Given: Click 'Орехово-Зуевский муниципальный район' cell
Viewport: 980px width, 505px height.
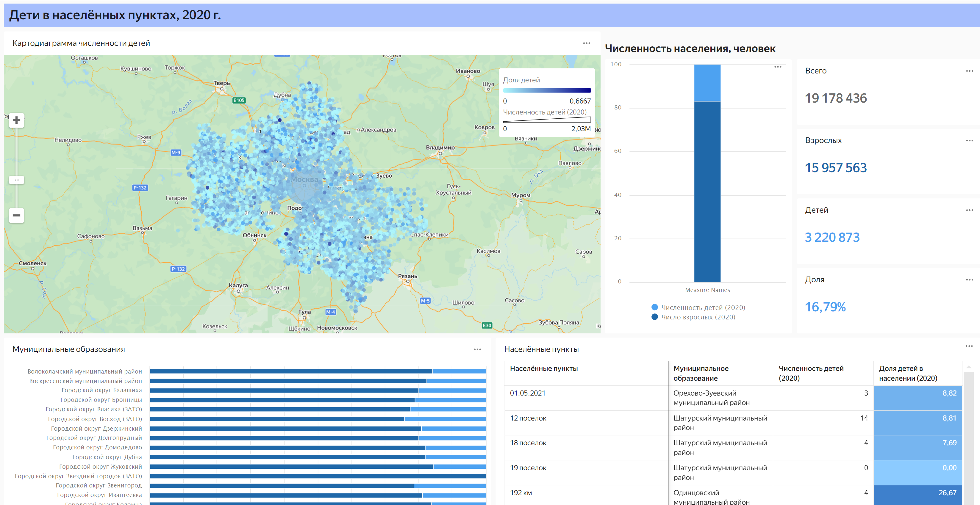Looking at the screenshot, I should pos(720,398).
